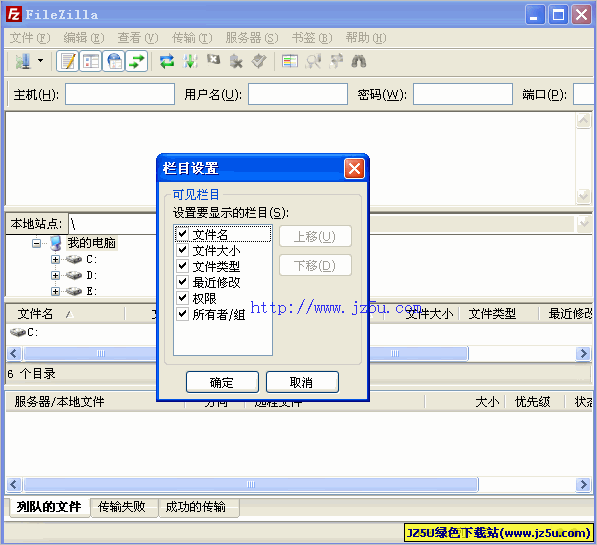The height and width of the screenshot is (545, 597).
Task: Click transfer queue horizontal scrollbar thumb
Action: (x=251, y=484)
